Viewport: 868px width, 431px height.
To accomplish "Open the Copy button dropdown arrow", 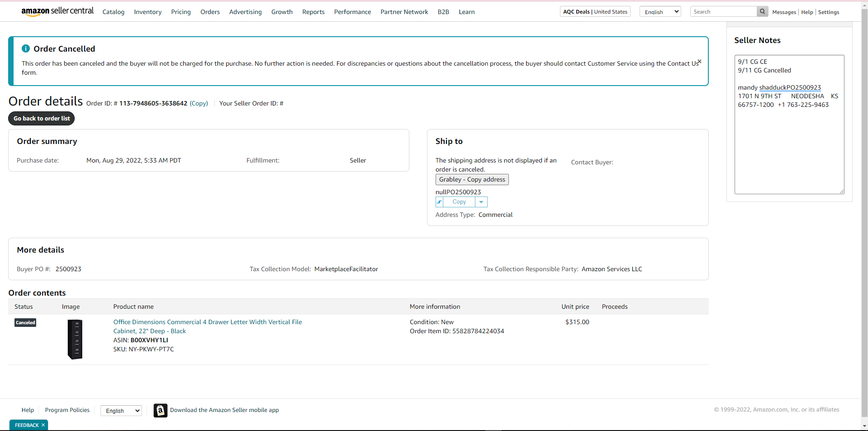I will pos(481,202).
